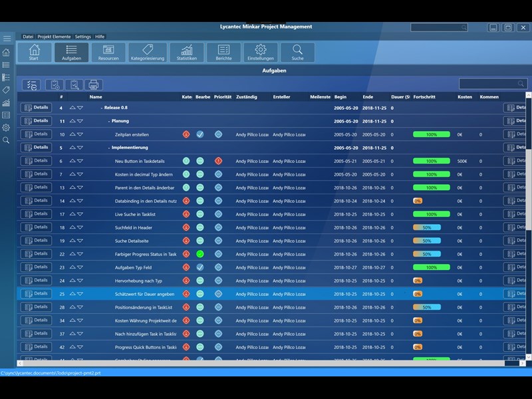Click the magnifier icon in left sidebar
The height and width of the screenshot is (399, 532).
(6, 140)
